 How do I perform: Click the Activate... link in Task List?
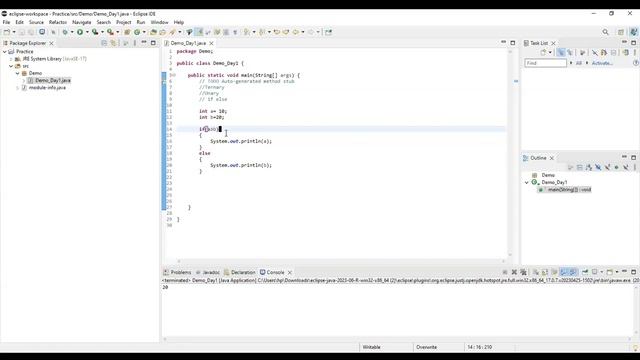tap(602, 63)
